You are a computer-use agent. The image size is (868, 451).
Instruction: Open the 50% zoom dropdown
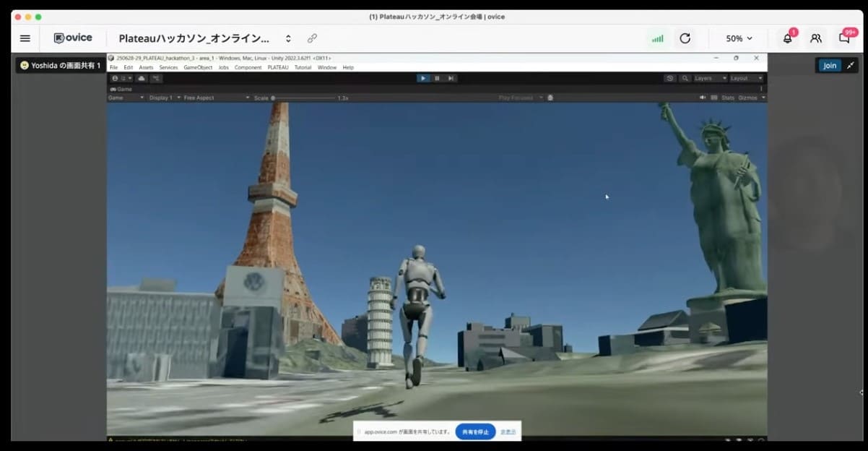739,38
